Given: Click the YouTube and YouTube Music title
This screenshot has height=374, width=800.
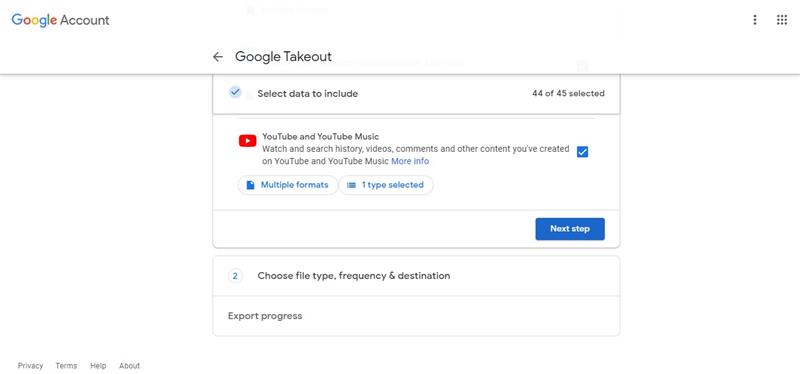Looking at the screenshot, I should [320, 137].
